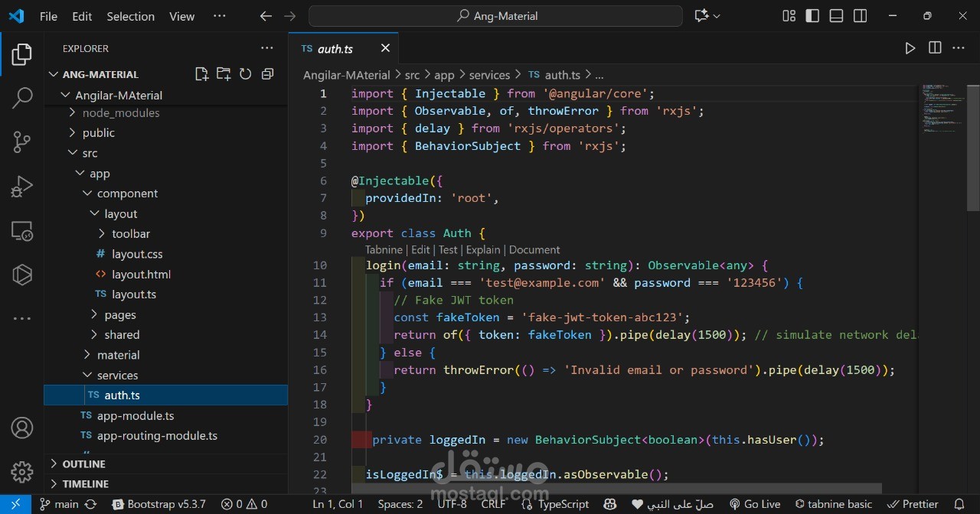The height and width of the screenshot is (514, 980).
Task: Open notifications bell in status bar
Action: tap(959, 504)
